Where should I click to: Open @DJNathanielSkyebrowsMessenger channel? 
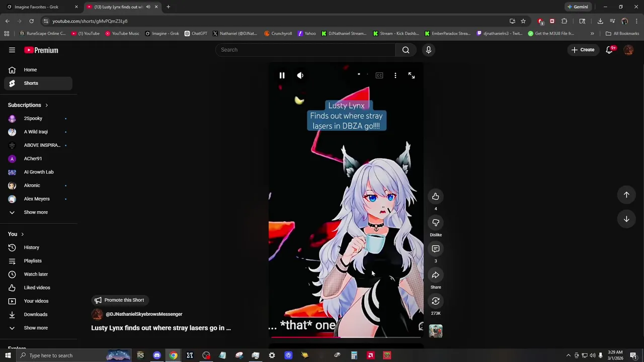pos(144,314)
